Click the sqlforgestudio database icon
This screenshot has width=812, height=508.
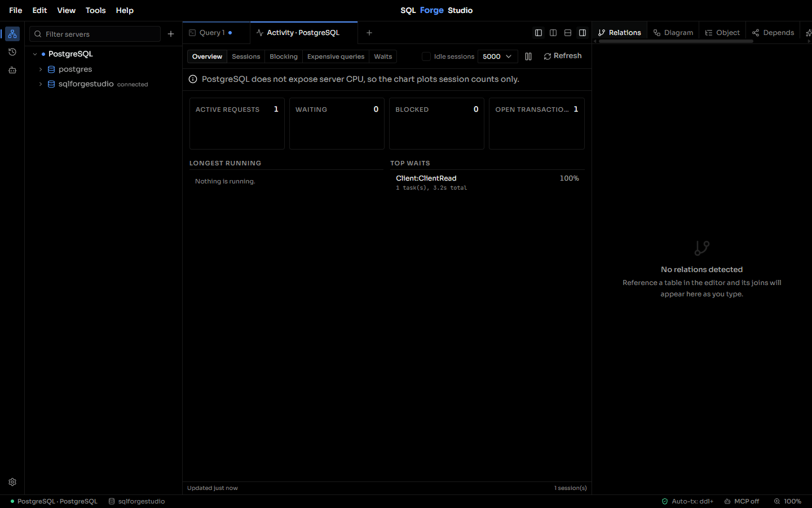click(x=51, y=84)
